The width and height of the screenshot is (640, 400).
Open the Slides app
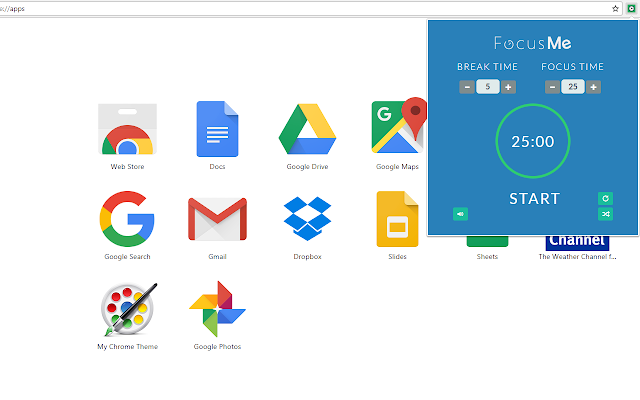click(x=397, y=219)
